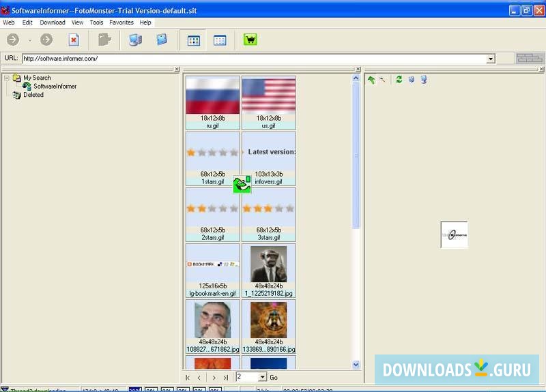Screen dimensions: 546x392
Task: Switch to thumbnail grid view icon
Action: [194, 40]
